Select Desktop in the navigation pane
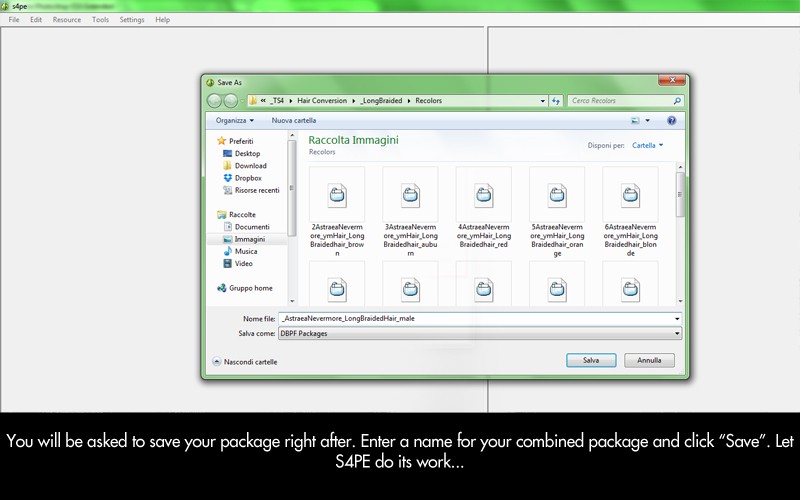The image size is (800, 500). [242, 153]
